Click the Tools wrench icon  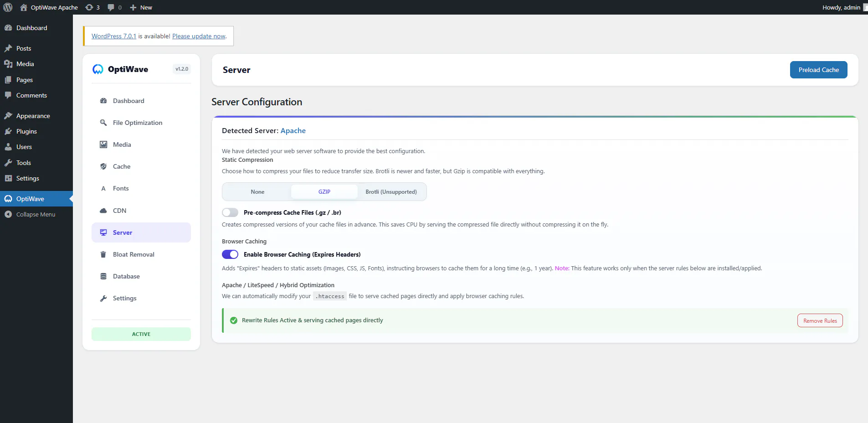tap(8, 163)
